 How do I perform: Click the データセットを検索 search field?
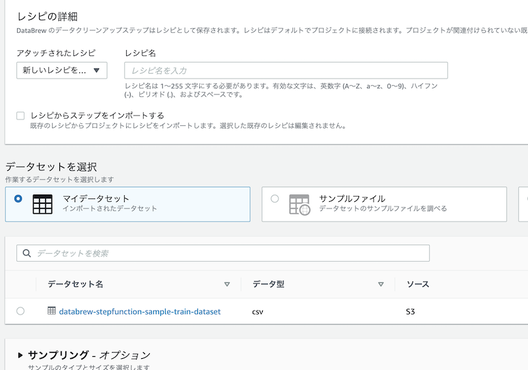(x=223, y=253)
